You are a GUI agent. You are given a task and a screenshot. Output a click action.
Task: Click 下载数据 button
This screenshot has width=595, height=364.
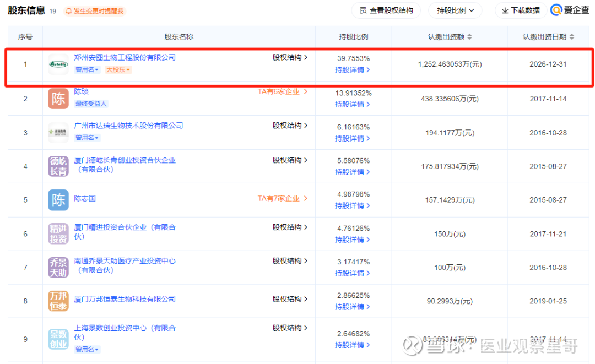[x=521, y=10]
